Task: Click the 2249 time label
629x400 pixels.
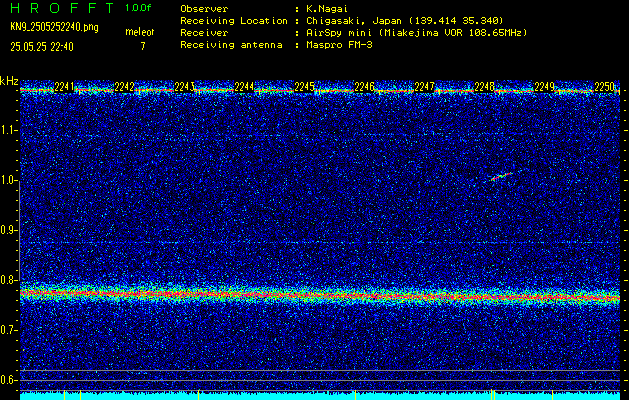Action: (544, 87)
